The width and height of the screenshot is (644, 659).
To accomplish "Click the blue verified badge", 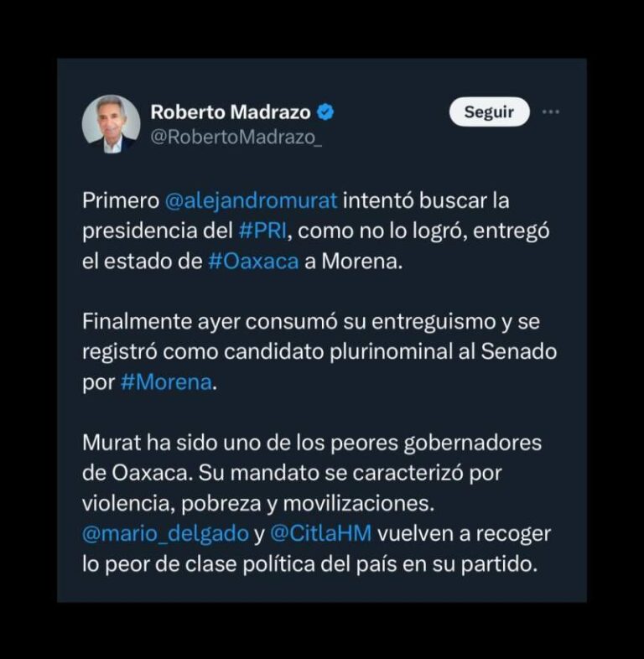I will 326,112.
